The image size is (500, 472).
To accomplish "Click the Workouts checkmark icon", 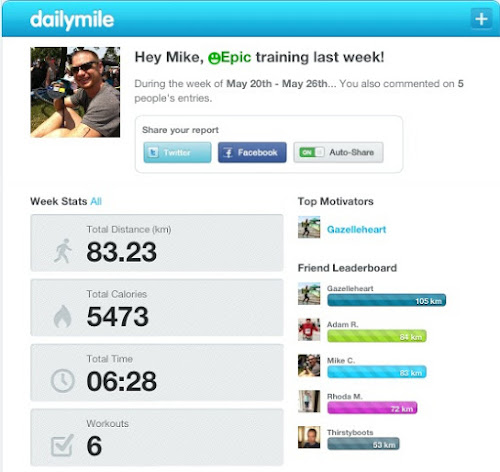I will coord(62,445).
